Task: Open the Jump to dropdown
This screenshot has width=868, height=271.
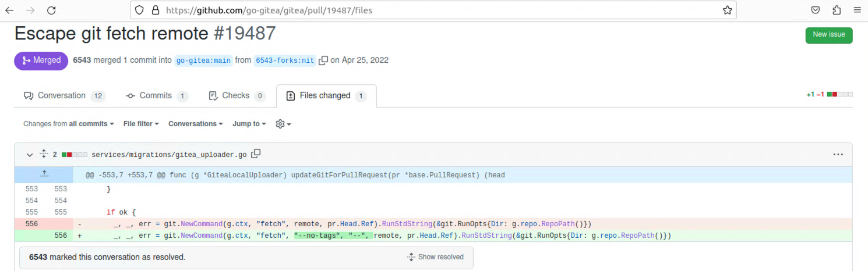Action: [x=249, y=124]
